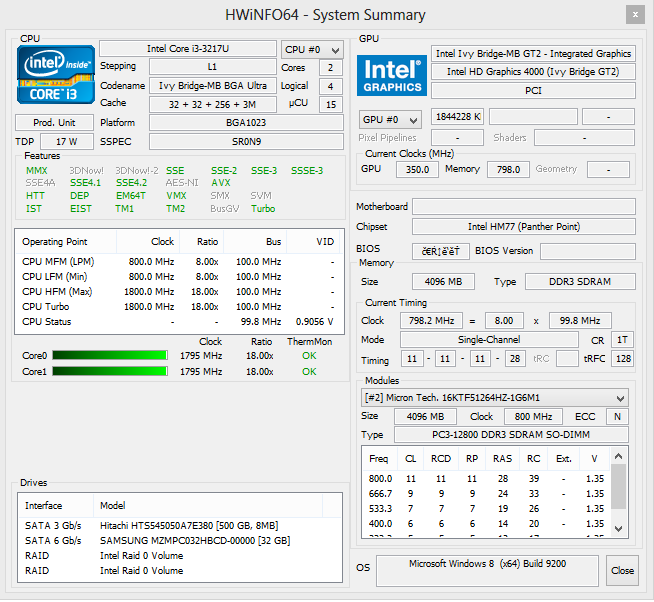Expand the Micron Tech memory module dropdown
The height and width of the screenshot is (602, 654).
point(495,398)
